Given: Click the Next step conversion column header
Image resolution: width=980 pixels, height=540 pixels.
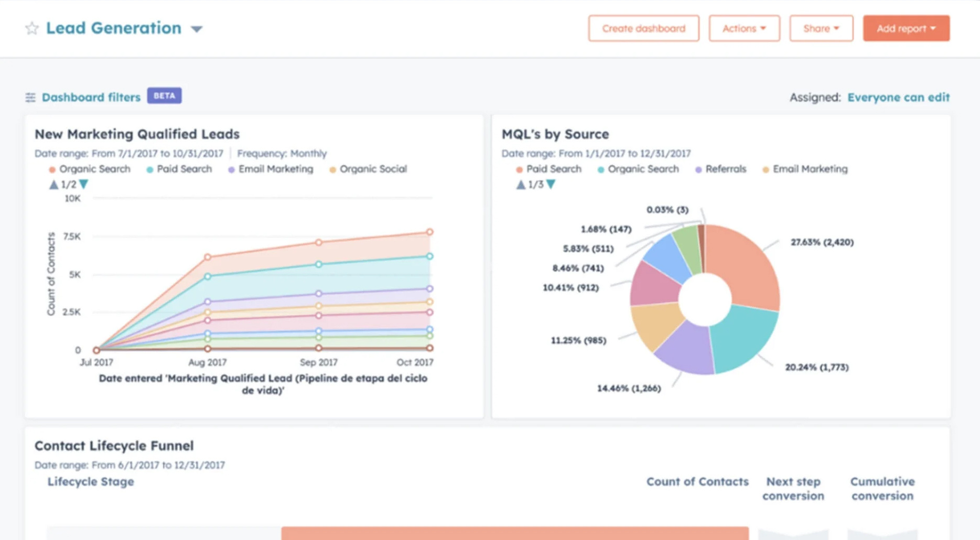Looking at the screenshot, I should pos(793,489).
